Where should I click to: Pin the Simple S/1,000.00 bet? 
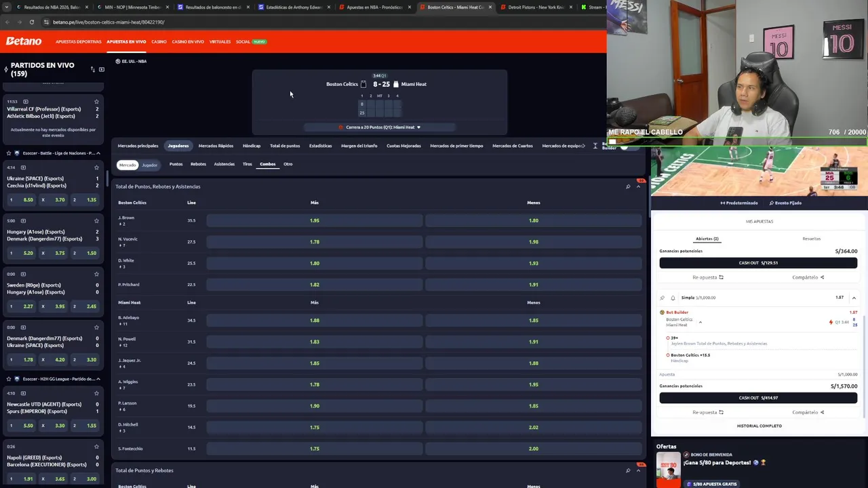[x=663, y=298]
